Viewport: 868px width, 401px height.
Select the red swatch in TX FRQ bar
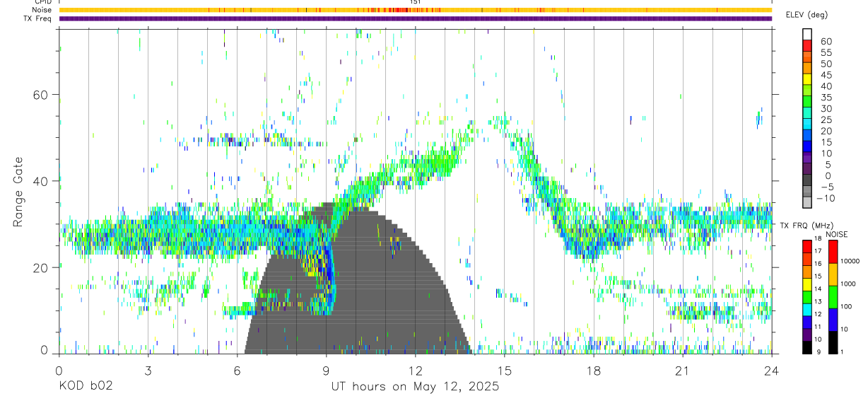[x=807, y=246]
